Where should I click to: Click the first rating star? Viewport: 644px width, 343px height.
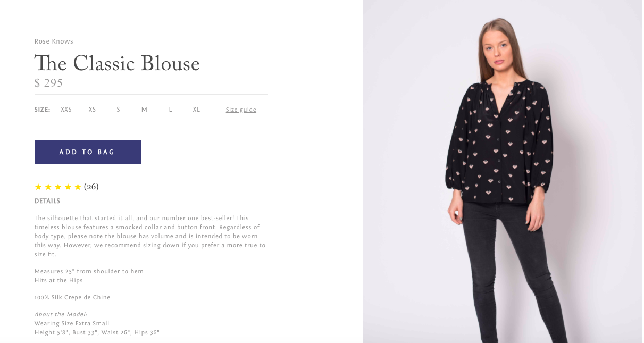click(38, 187)
